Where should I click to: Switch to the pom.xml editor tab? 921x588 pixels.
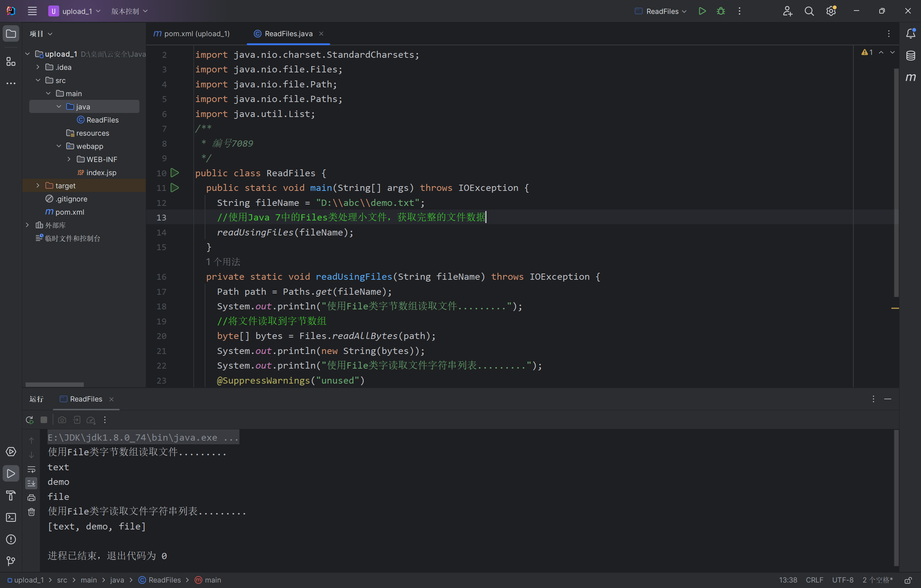click(x=192, y=34)
